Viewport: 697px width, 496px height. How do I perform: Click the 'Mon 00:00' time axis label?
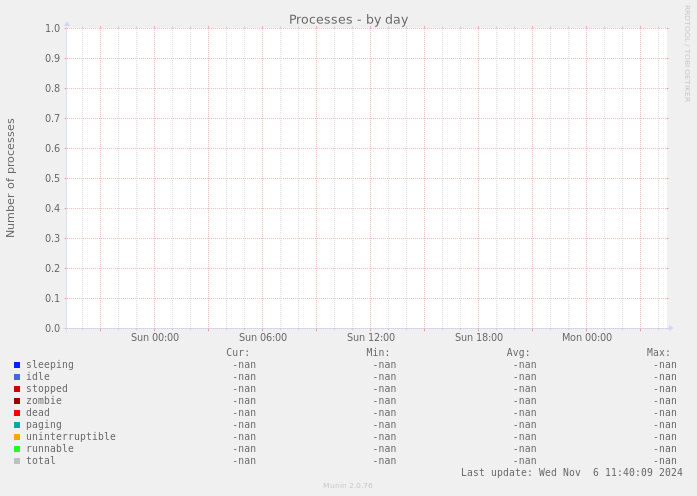[587, 337]
